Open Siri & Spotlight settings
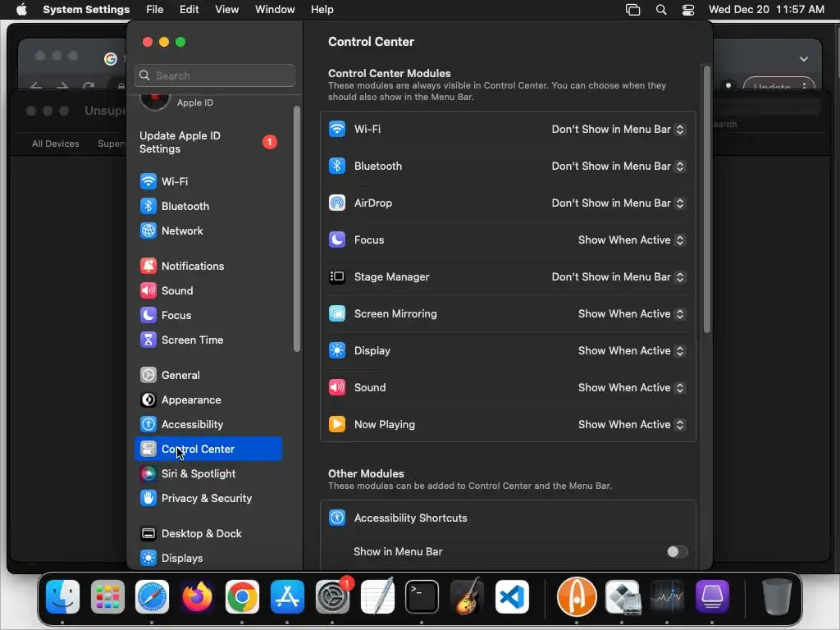Image resolution: width=840 pixels, height=630 pixels. pyautogui.click(x=208, y=473)
